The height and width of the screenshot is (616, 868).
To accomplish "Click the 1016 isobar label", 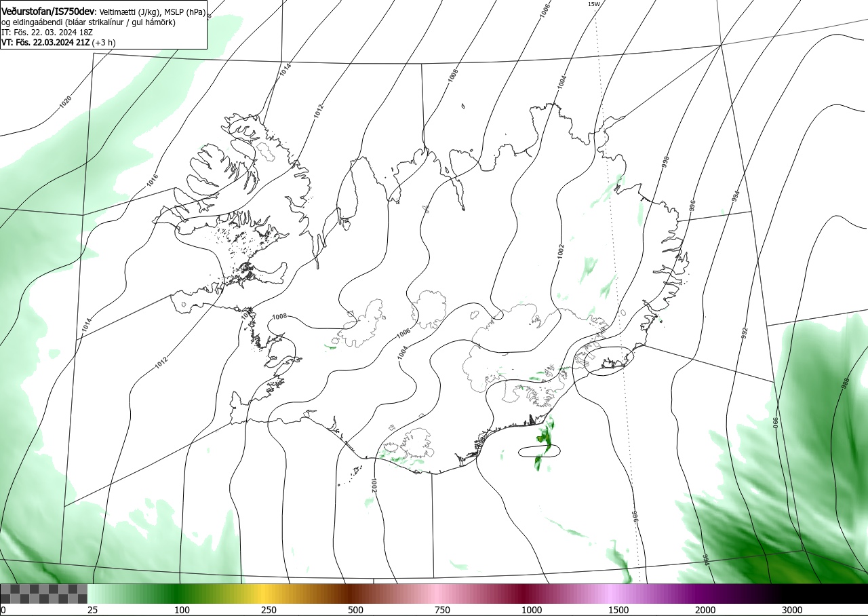I will pyautogui.click(x=152, y=180).
